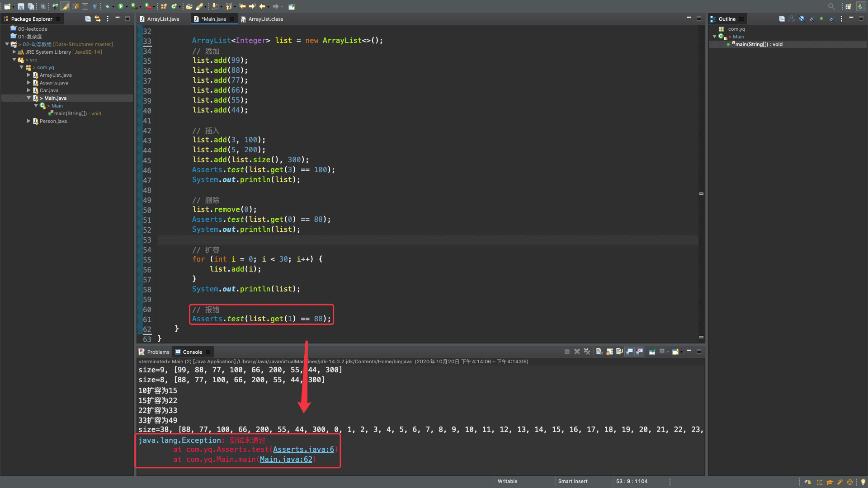Expand JRE System Library node
868x488 pixels.
pyautogui.click(x=14, y=52)
